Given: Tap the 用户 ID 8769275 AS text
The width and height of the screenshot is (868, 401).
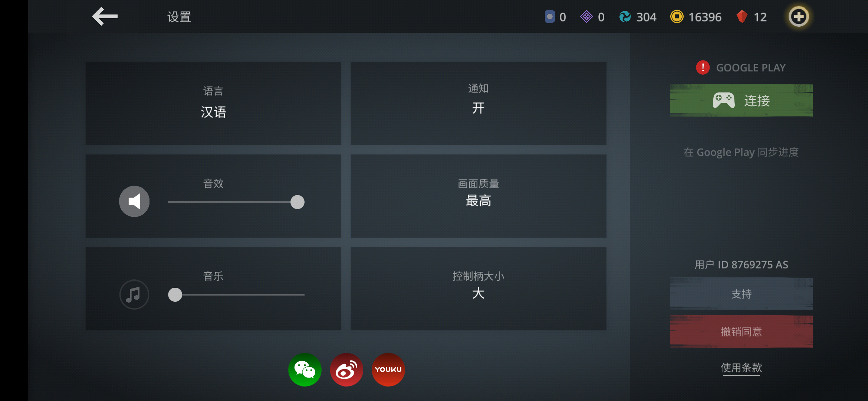Looking at the screenshot, I should point(741,265).
